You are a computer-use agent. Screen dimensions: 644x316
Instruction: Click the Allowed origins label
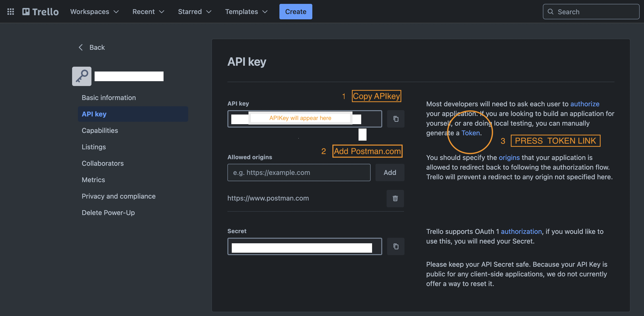[249, 157]
